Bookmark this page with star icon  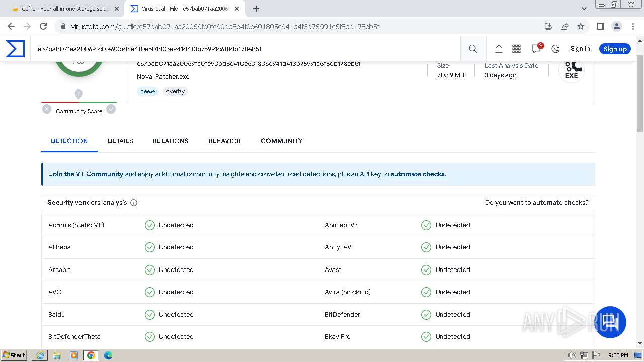click(581, 26)
